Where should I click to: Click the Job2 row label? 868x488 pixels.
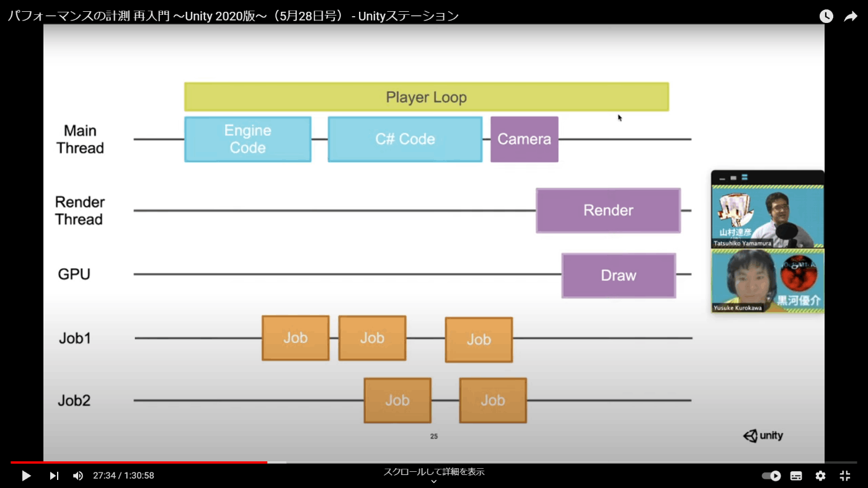tap(74, 401)
